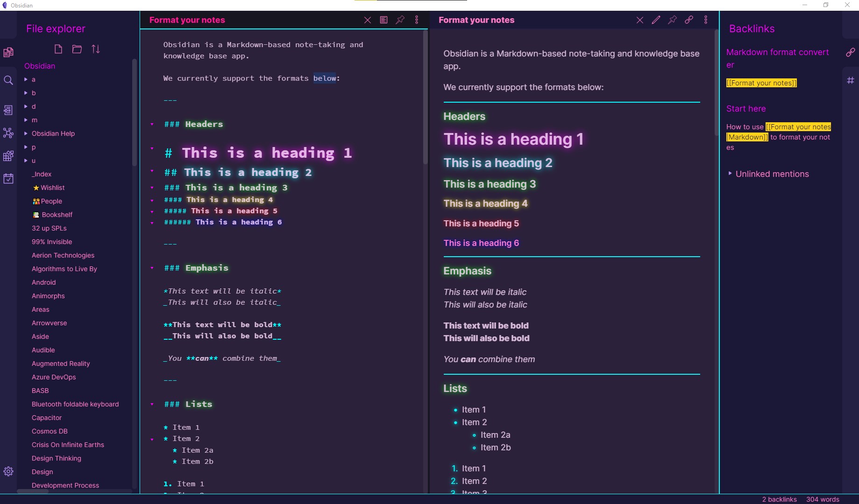Open the People note
This screenshot has height=504, width=859.
point(48,201)
